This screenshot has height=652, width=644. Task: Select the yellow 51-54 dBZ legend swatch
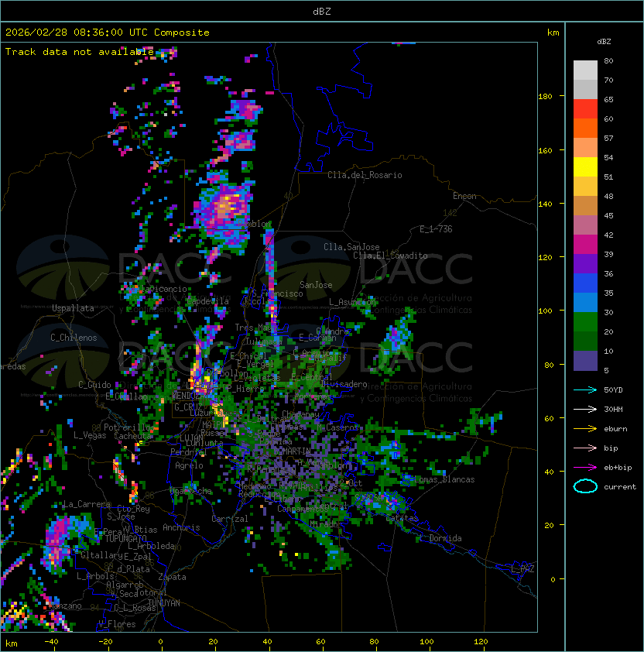(x=585, y=167)
